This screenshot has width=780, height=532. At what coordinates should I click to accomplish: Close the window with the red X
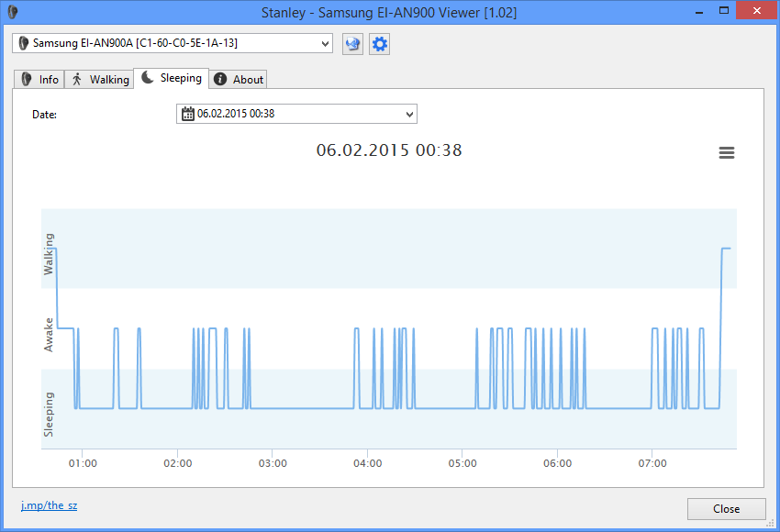(757, 10)
